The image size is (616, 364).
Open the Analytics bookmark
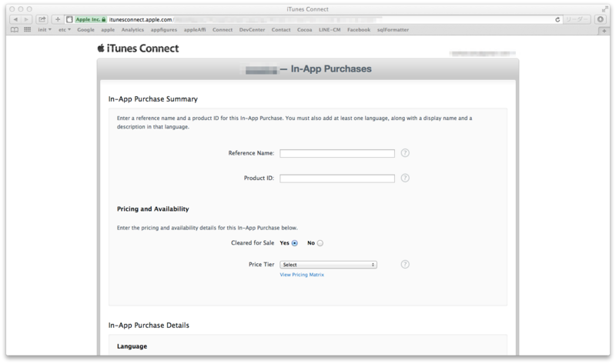[132, 30]
